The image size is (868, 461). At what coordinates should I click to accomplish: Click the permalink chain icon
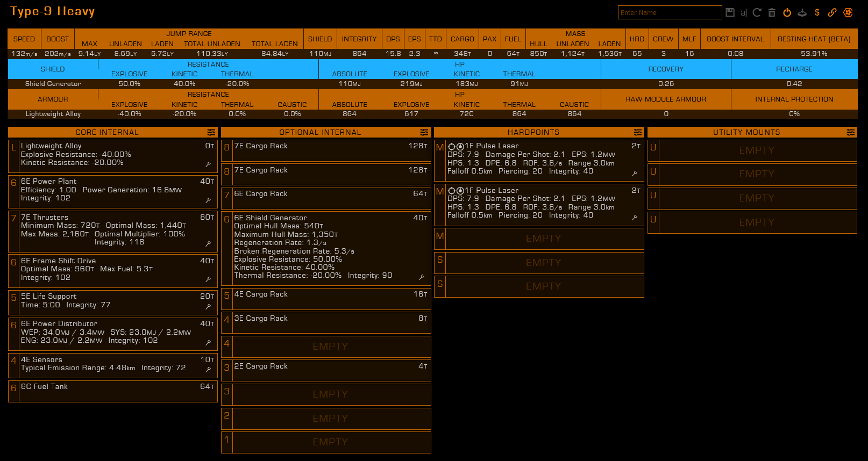(832, 12)
